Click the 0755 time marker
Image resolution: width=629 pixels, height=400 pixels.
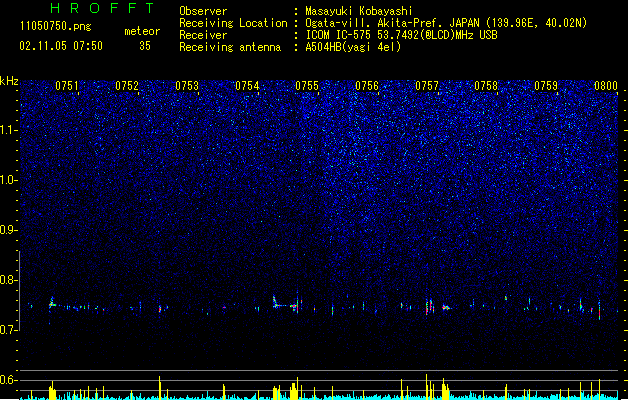tap(307, 86)
